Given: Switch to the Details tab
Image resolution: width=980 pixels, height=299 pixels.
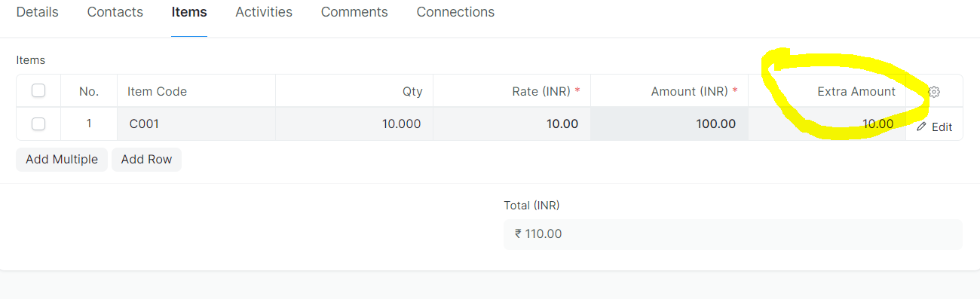Looking at the screenshot, I should 37,12.
